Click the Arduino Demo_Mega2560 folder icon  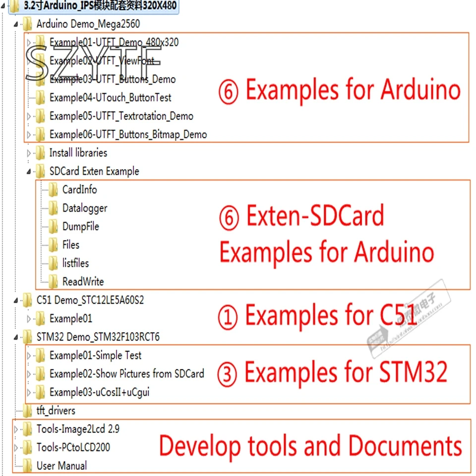(27, 24)
